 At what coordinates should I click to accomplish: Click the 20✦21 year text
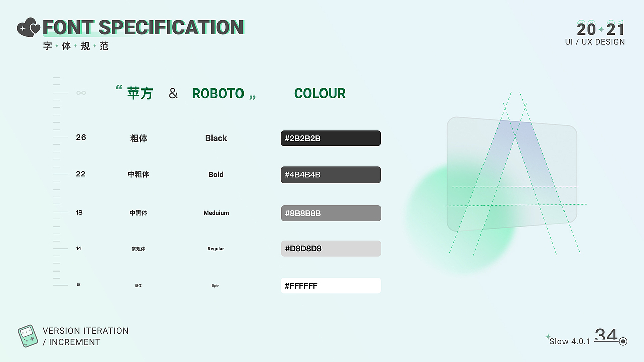(601, 29)
